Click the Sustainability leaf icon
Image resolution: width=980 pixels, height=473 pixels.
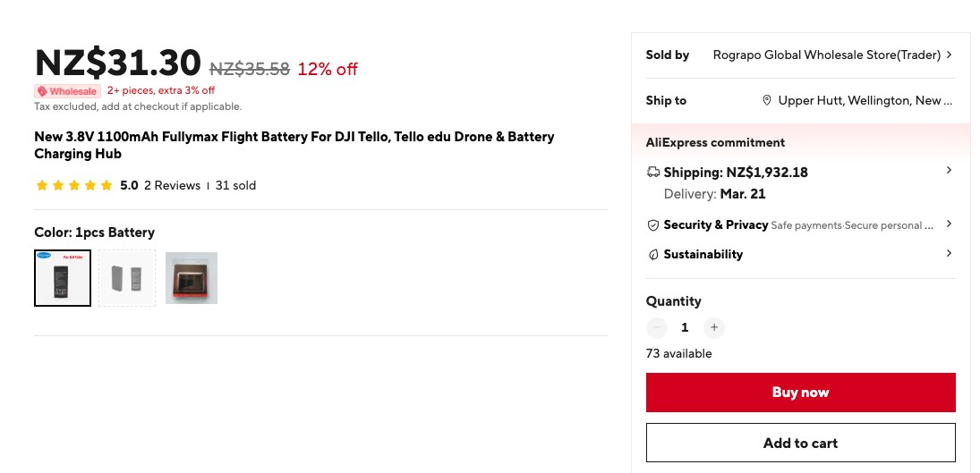[652, 255]
